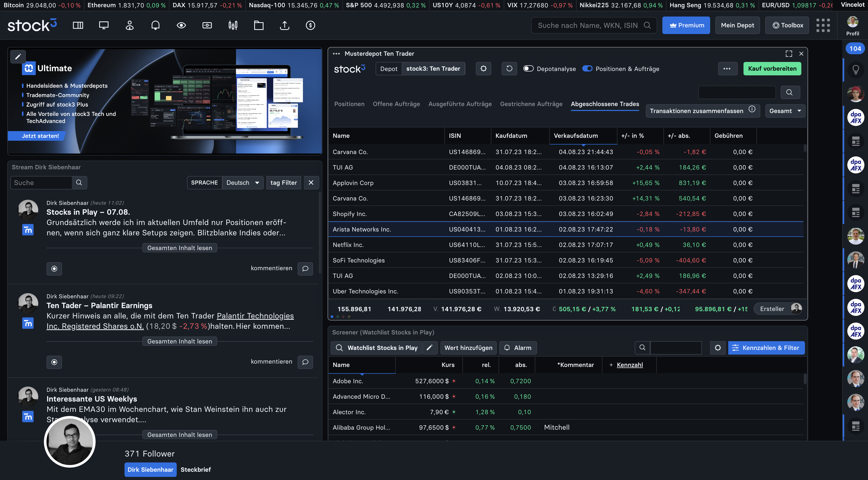Open the columns layout icon in top nav

point(78,25)
